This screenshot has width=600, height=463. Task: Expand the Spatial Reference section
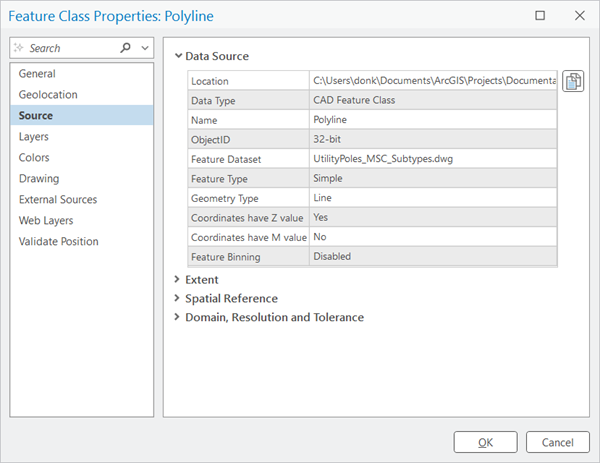point(178,298)
